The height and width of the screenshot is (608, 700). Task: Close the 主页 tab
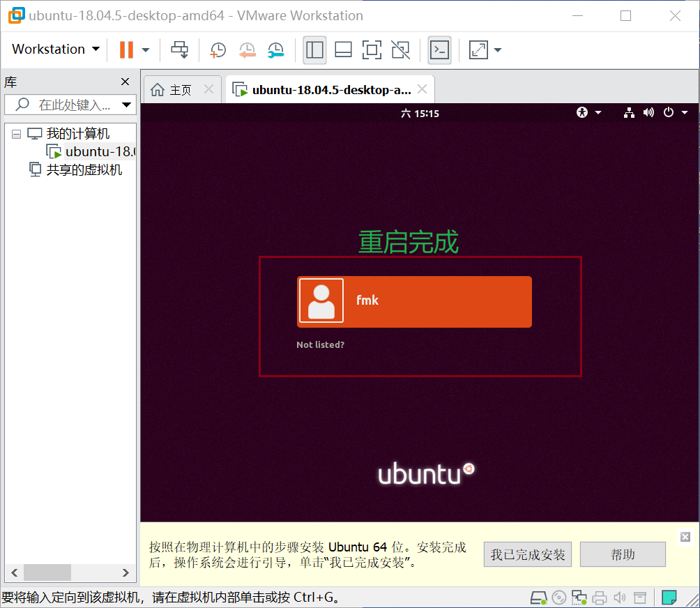pyautogui.click(x=208, y=89)
